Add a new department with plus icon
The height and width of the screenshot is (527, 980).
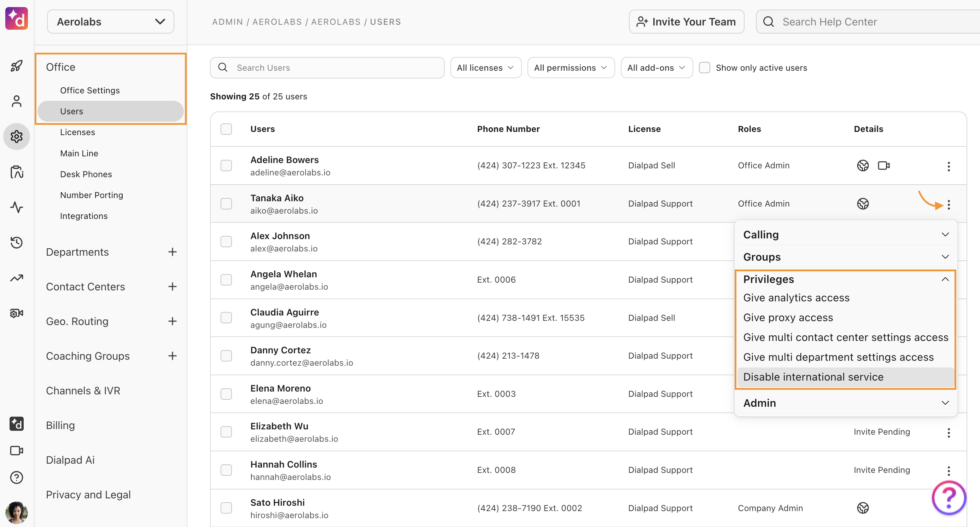coord(172,252)
